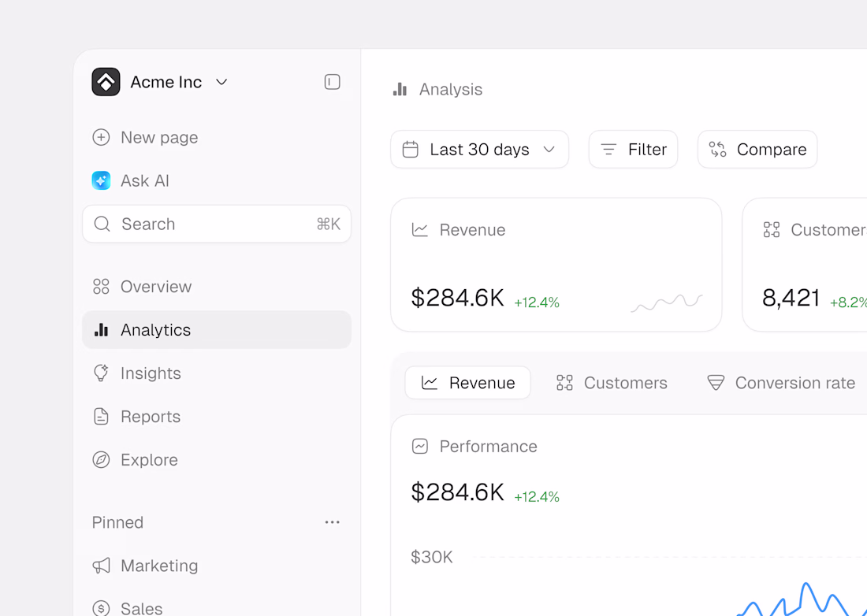Click the Reports document icon

[x=101, y=416]
